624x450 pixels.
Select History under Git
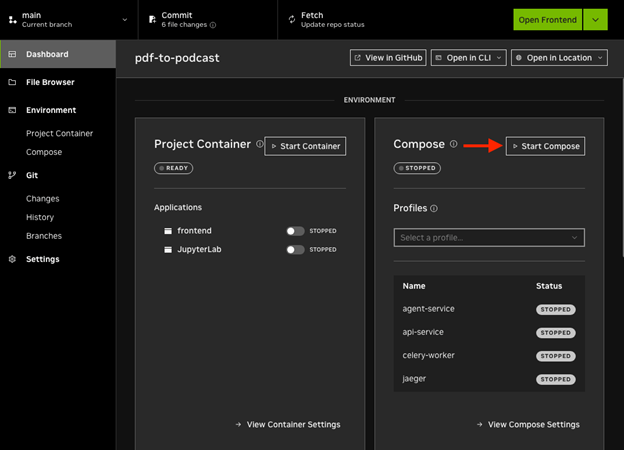point(40,217)
